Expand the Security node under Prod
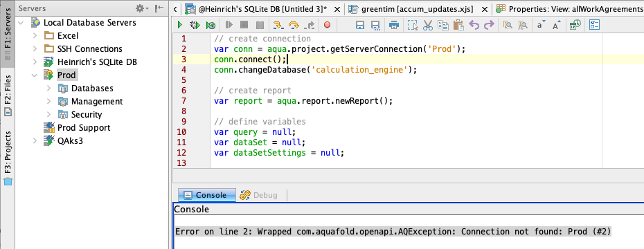Viewport: 644px width, 249px height. tap(49, 114)
